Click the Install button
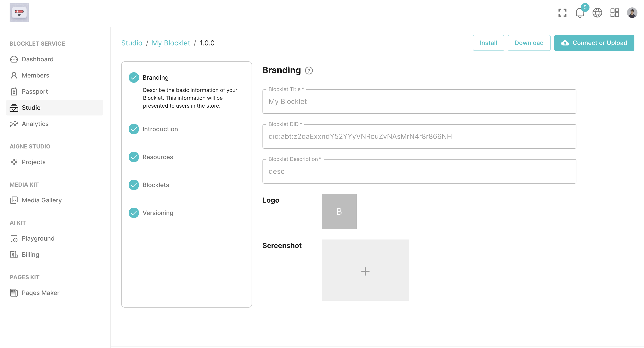 [x=488, y=43]
